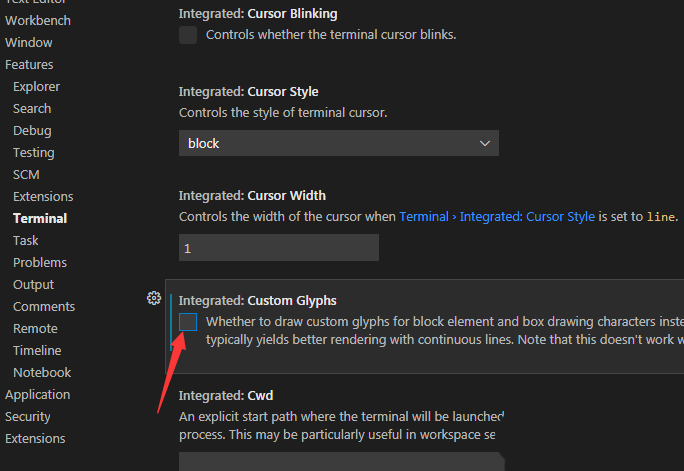Go to the Window settings category

click(x=29, y=43)
